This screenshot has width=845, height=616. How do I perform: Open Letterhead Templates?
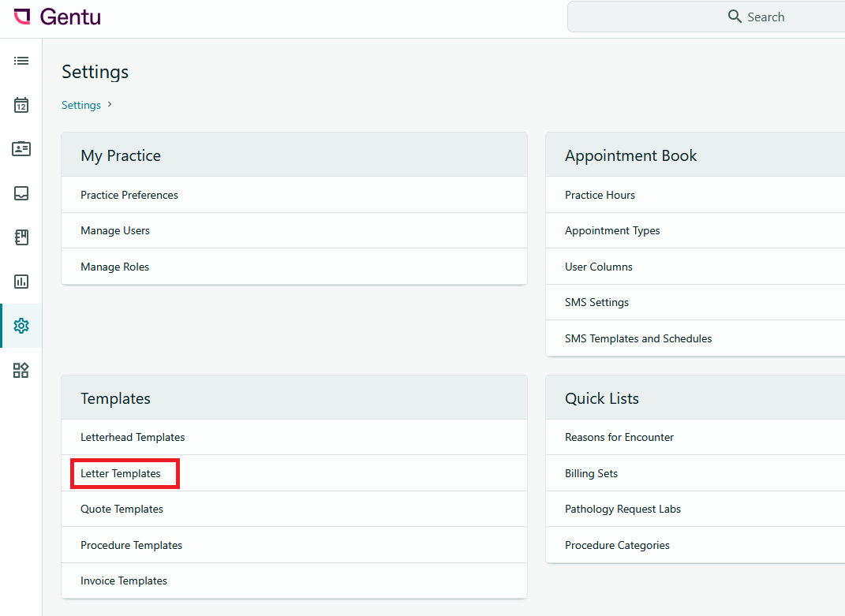[133, 437]
